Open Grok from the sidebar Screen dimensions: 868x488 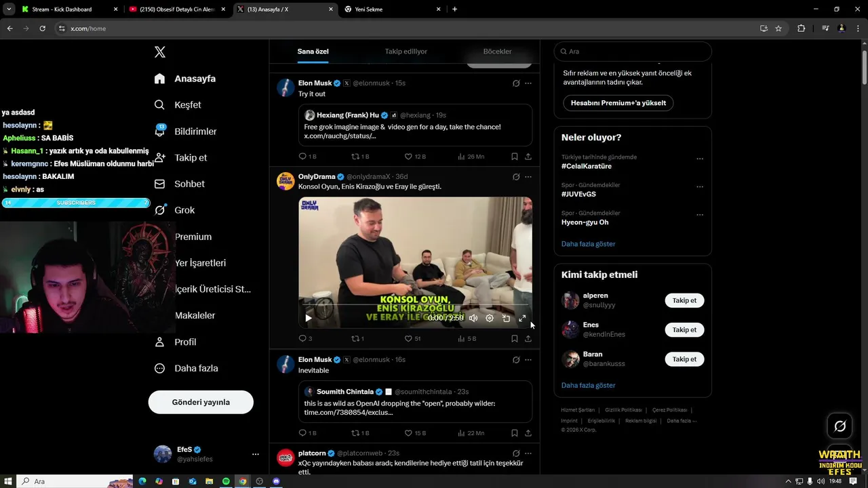(174, 210)
